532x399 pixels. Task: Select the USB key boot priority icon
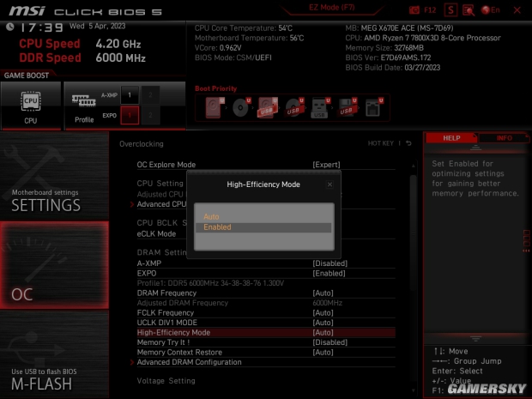(319, 107)
